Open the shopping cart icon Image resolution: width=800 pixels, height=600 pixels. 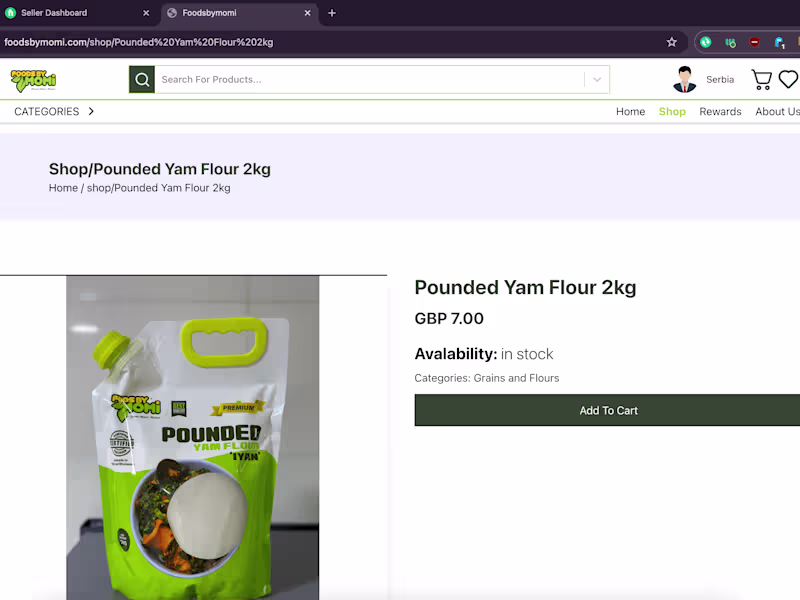[761, 80]
